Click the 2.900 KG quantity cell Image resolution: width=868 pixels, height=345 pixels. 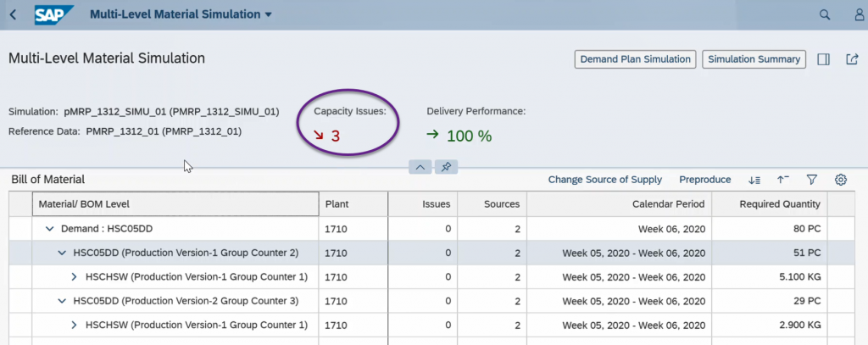point(770,325)
